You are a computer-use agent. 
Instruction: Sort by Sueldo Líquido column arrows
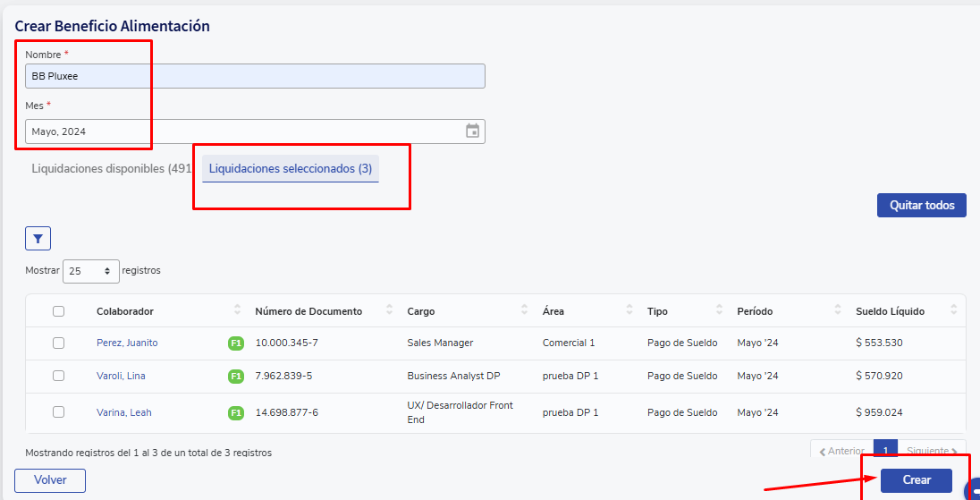tap(953, 310)
